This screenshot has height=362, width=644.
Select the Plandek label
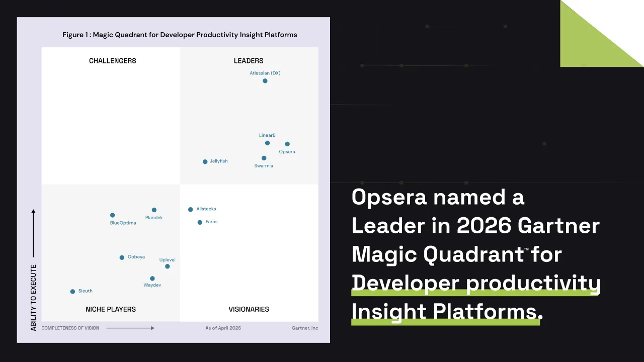click(x=154, y=218)
